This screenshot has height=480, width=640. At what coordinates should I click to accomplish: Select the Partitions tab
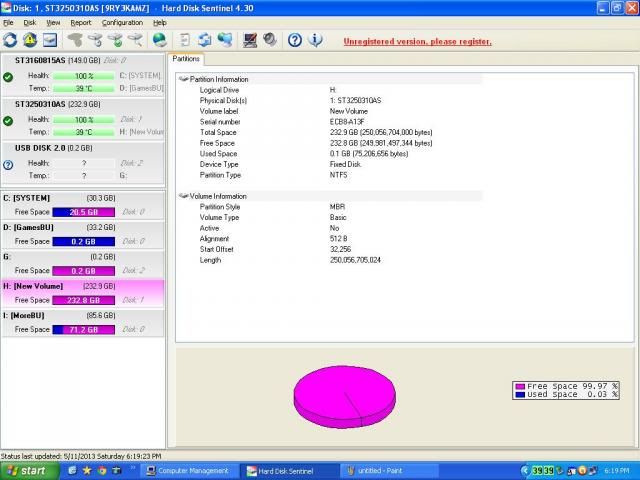tap(187, 59)
